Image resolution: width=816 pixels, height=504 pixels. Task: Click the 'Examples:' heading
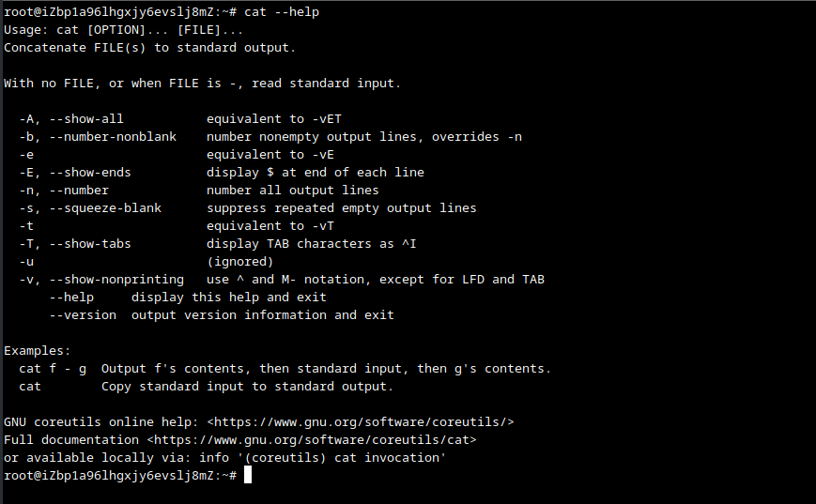(38, 351)
